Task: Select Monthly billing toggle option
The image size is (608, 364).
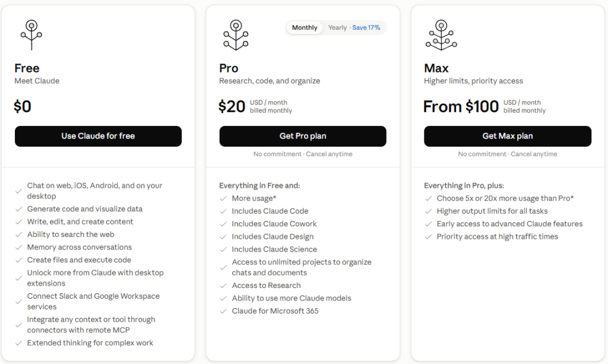Action: [305, 27]
